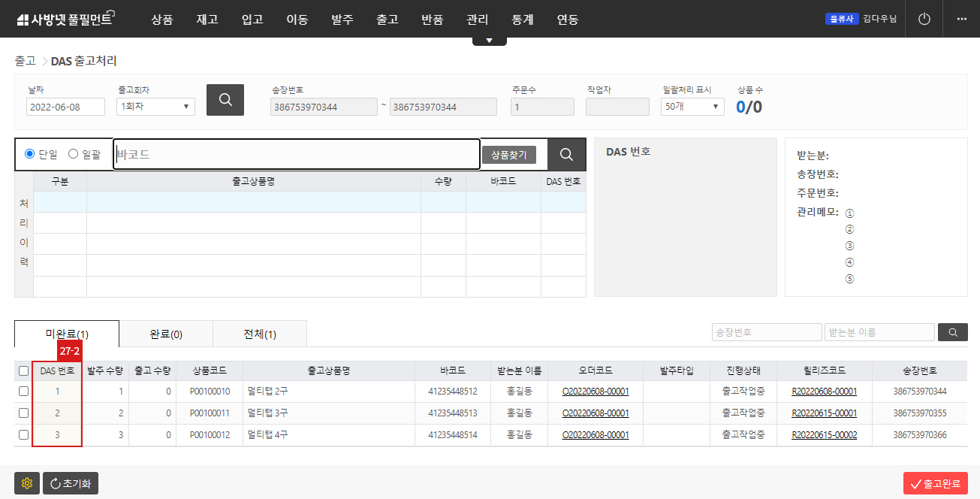Screen dimensions: 980x499
Task: Open the 일괄처리 표시 50개 dropdown
Action: pyautogui.click(x=691, y=106)
